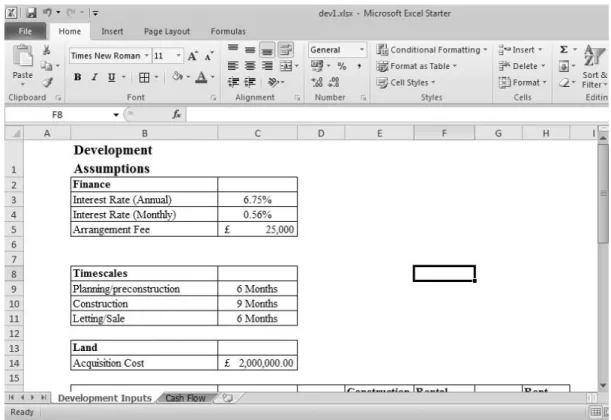
Task: Click the AutoSum sigma icon
Action: [563, 49]
